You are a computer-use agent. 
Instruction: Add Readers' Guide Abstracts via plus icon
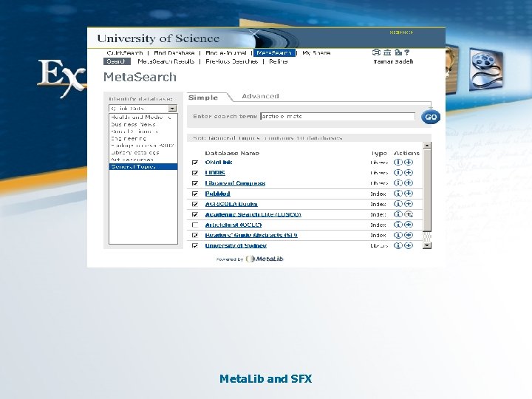(x=409, y=235)
